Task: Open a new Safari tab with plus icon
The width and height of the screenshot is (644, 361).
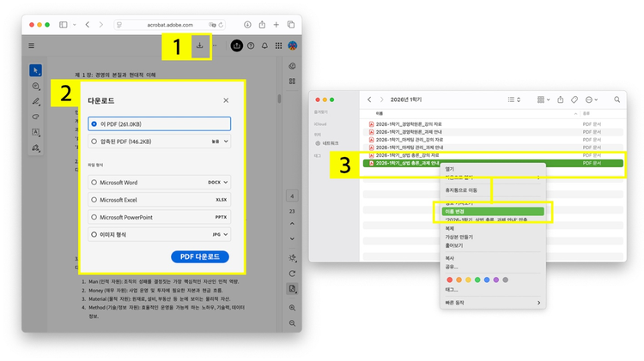Action: [x=276, y=25]
